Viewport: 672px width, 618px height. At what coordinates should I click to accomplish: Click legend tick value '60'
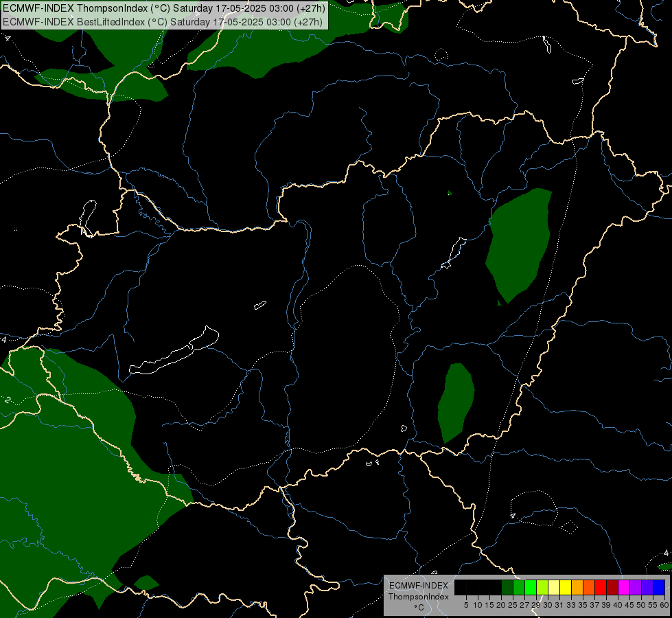(664, 605)
